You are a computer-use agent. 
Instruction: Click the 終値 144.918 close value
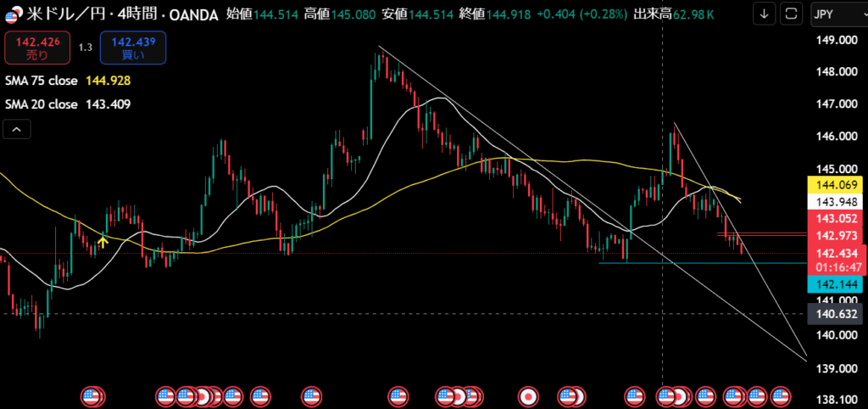click(496, 14)
